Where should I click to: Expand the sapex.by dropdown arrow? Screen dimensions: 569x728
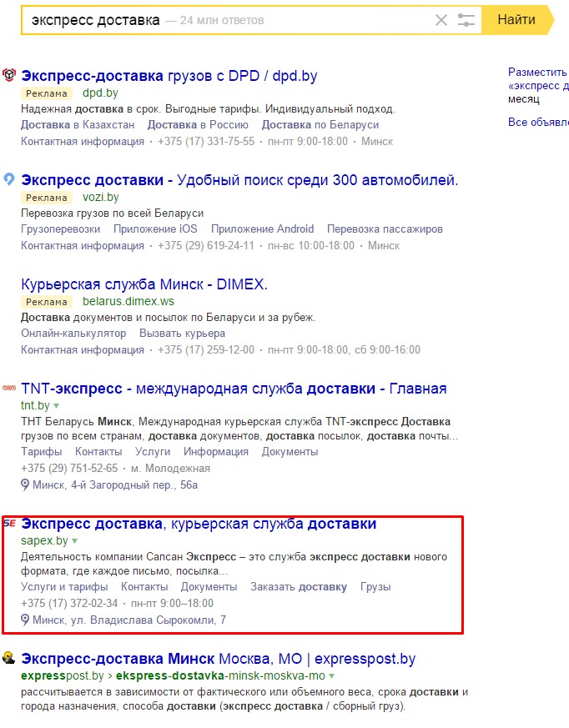(x=75, y=541)
